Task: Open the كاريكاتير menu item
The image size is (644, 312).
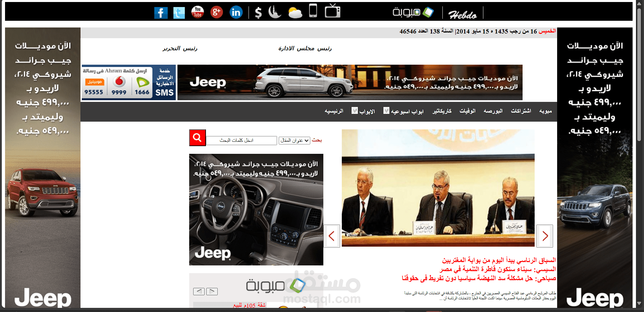Action: [x=442, y=111]
